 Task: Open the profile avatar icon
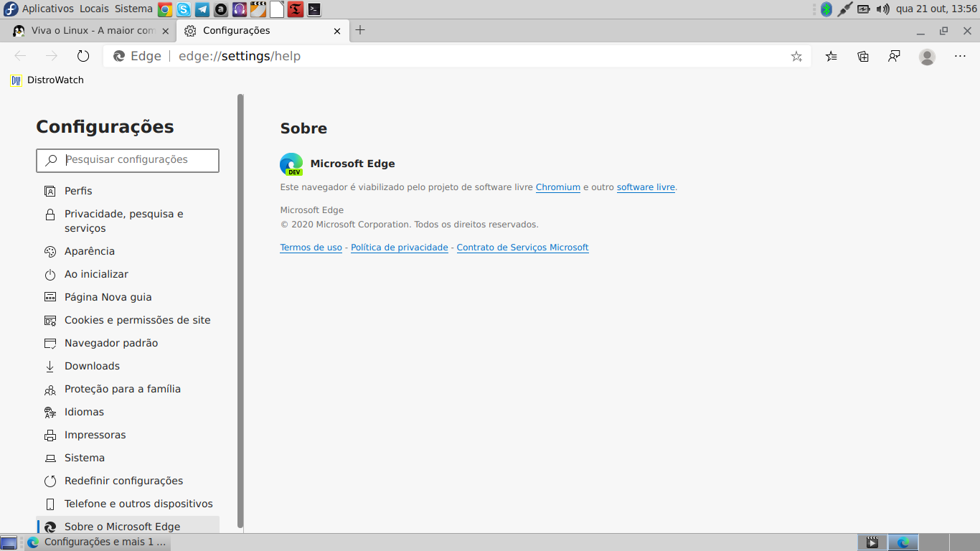click(x=927, y=56)
